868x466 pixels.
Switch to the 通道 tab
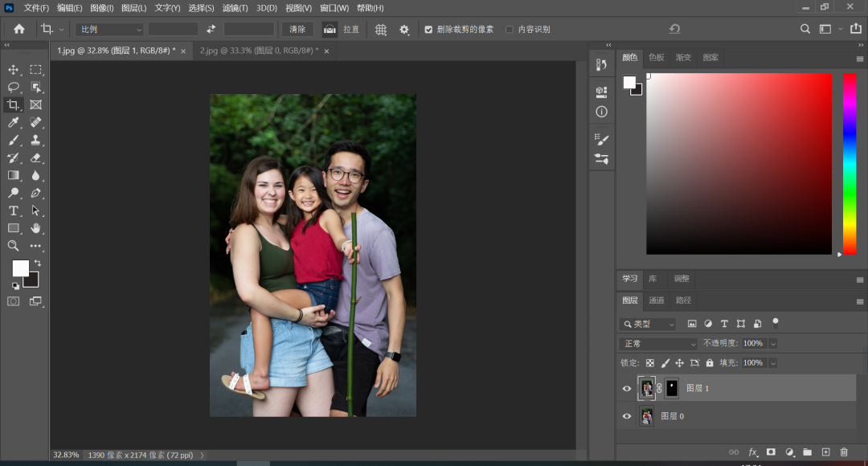(x=656, y=300)
